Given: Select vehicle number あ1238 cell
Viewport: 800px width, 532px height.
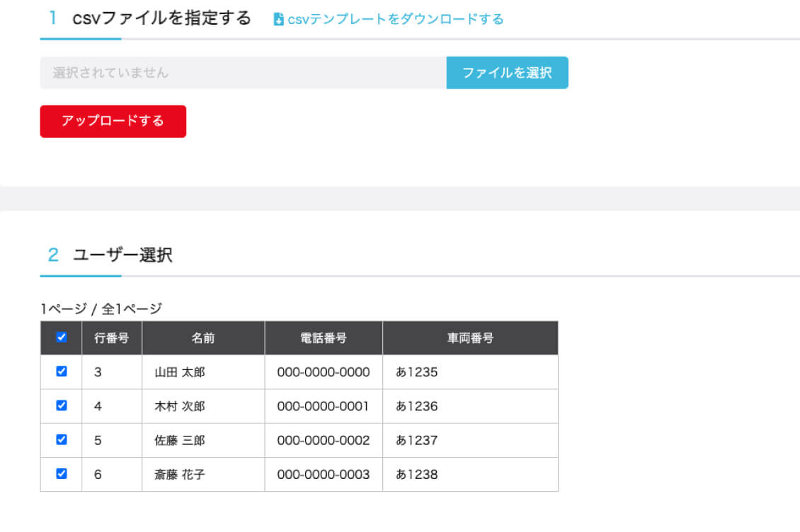Looking at the screenshot, I should click(x=416, y=474).
